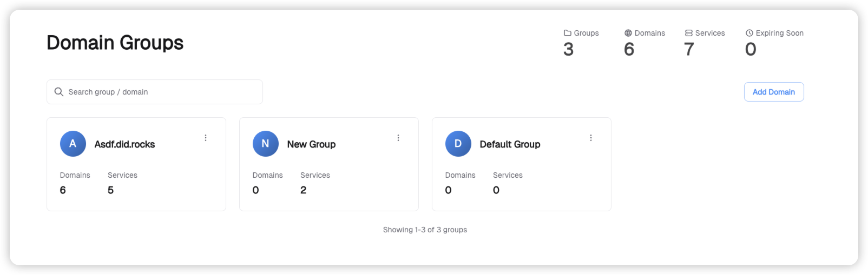The width and height of the screenshot is (868, 275).
Task: Open the New Group three-dot menu
Action: coord(398,138)
